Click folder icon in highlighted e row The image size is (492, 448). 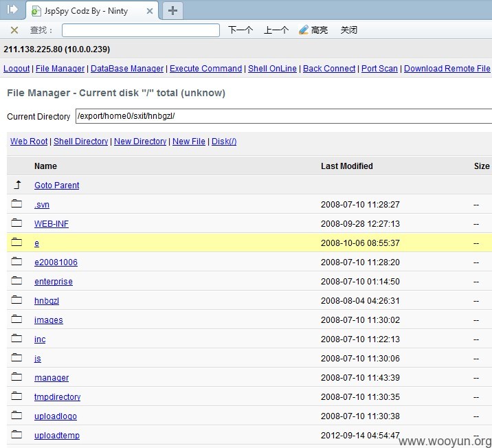[x=16, y=242]
